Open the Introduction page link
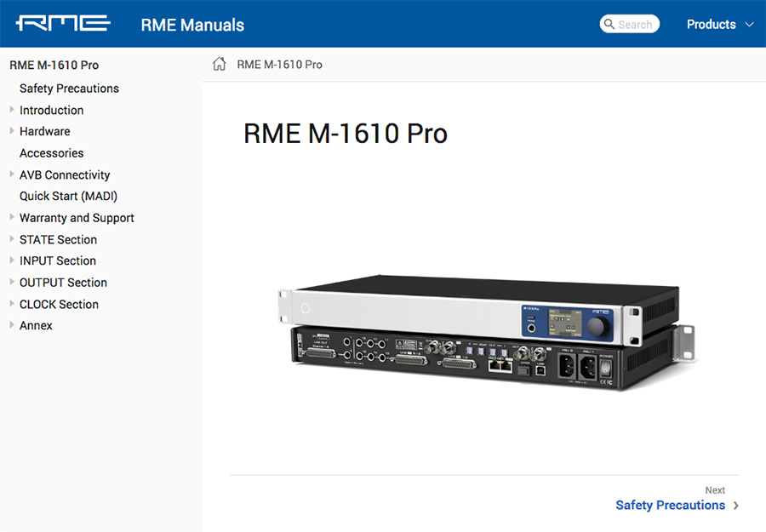The height and width of the screenshot is (532, 766). tap(51, 111)
